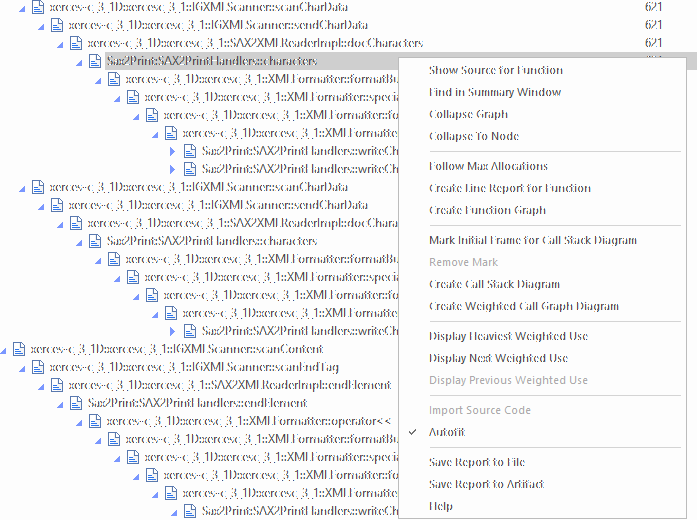Choose Show Source for Function
Screen dimensions: 697x520
[495, 70]
